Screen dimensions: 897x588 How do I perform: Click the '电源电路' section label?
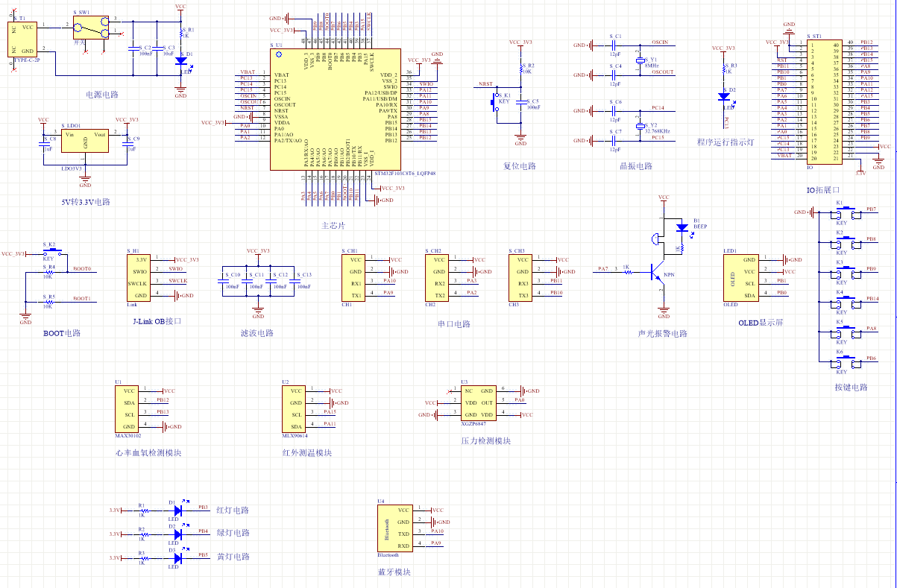(x=103, y=95)
